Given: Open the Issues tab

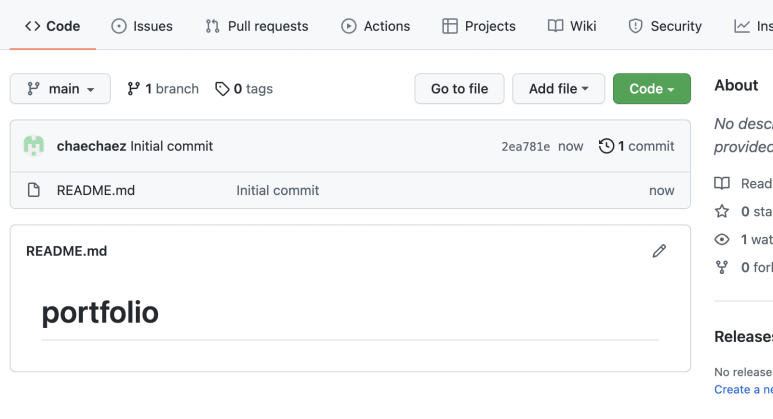Looking at the screenshot, I should [x=142, y=26].
